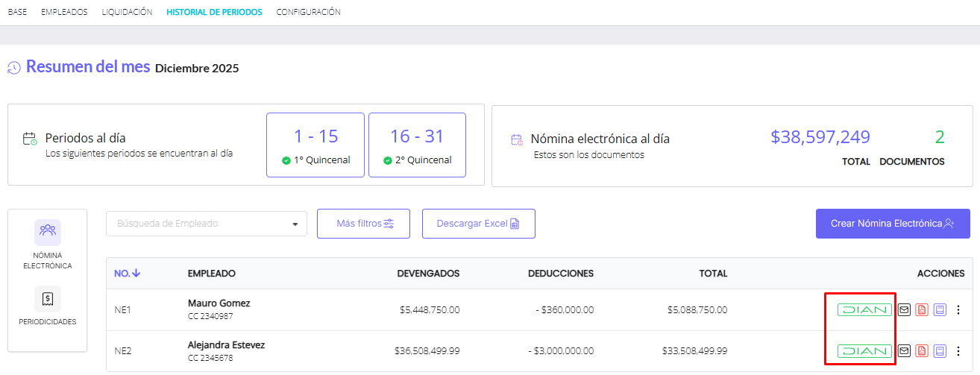This screenshot has width=980, height=375.
Task: Click the DIAN badge for Mauro Gomez
Action: pos(864,310)
